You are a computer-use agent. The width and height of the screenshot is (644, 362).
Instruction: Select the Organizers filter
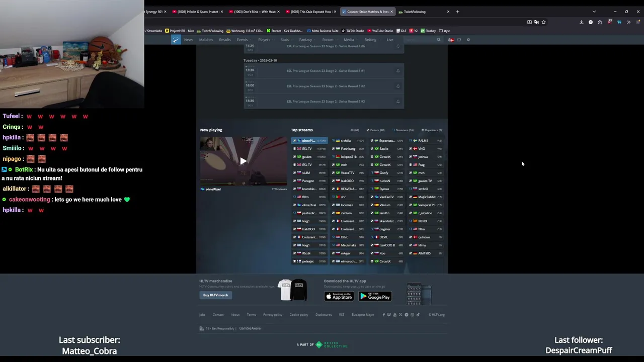coord(432,130)
